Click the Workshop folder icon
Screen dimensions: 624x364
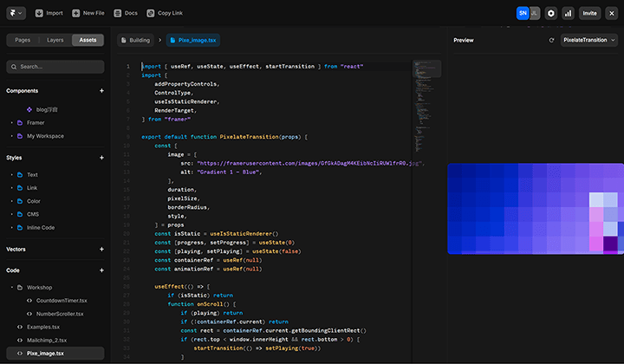(20, 287)
